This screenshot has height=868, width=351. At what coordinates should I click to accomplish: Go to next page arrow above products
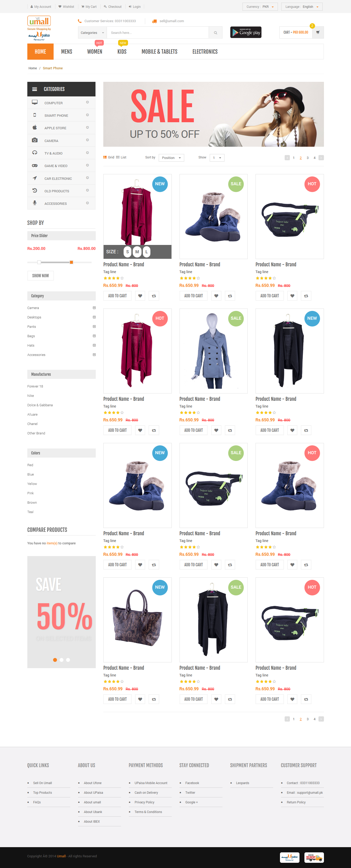[x=321, y=158]
